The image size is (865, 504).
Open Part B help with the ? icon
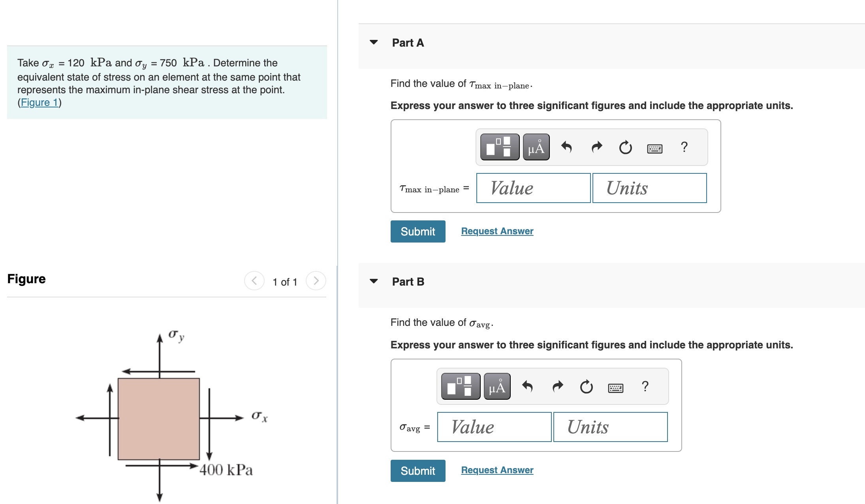645,386
